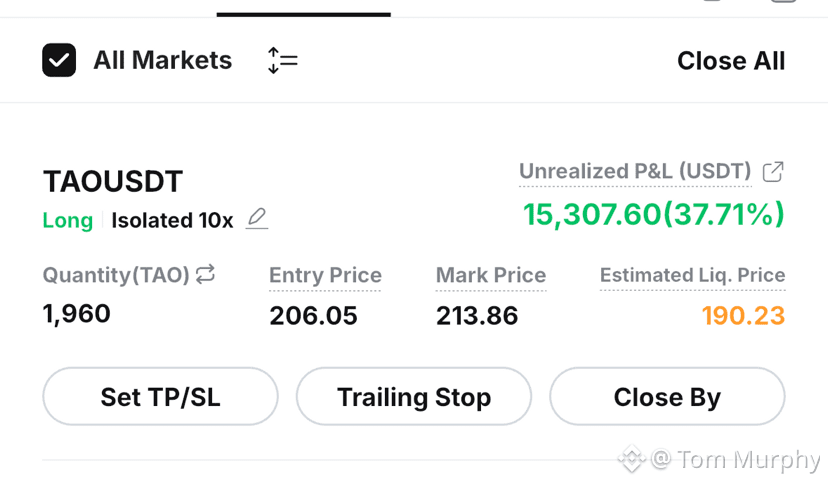Tap the Quantity(TAO) label
This screenshot has height=484, width=828.
116,275
